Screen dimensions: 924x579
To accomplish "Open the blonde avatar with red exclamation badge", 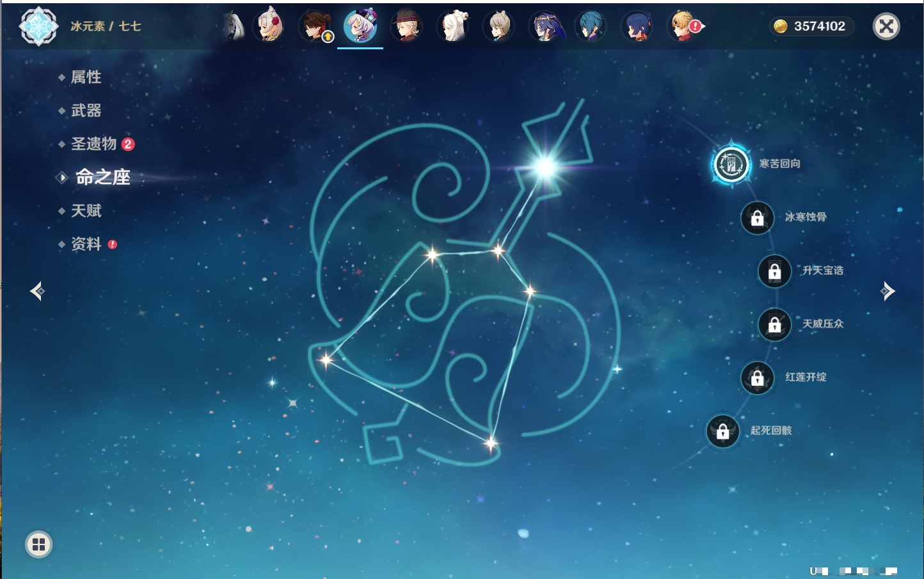I will (684, 26).
